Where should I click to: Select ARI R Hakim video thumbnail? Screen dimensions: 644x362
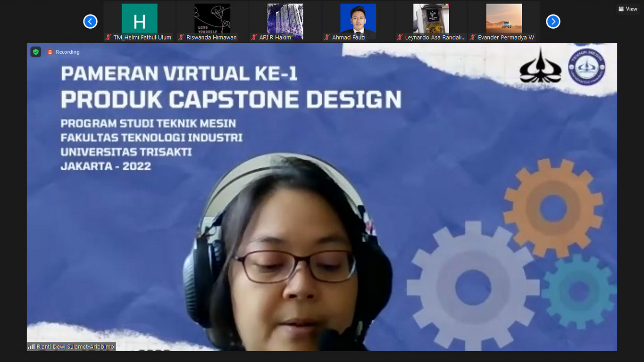[285, 22]
